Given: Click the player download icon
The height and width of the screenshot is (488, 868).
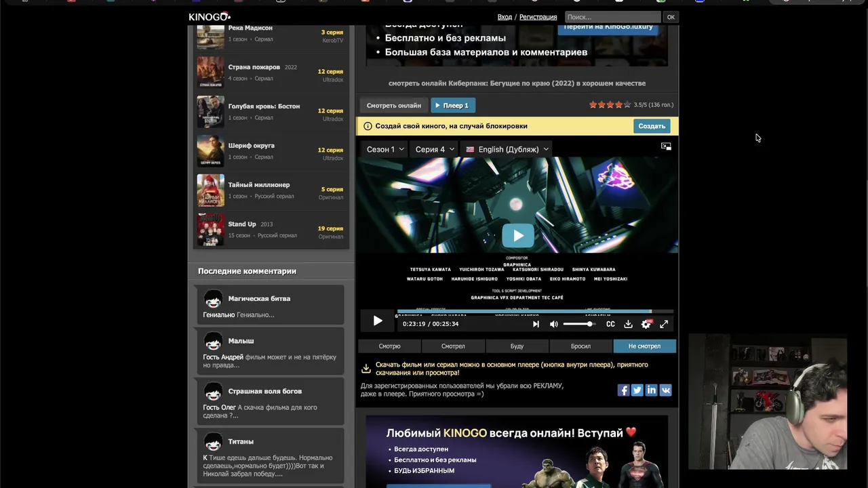Looking at the screenshot, I should coord(628,324).
